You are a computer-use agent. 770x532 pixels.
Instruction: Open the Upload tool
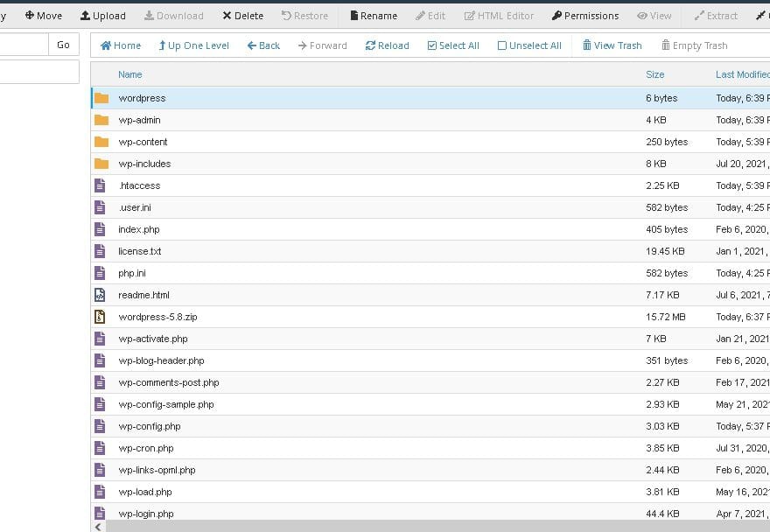tap(103, 16)
